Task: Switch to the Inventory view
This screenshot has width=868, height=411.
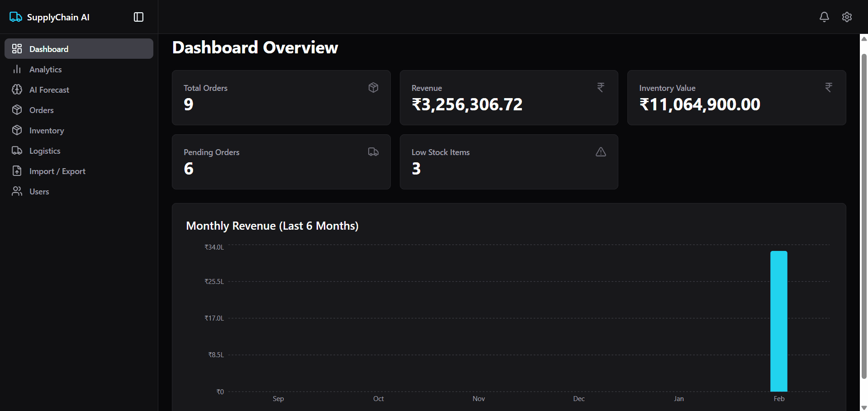Action: [x=46, y=130]
